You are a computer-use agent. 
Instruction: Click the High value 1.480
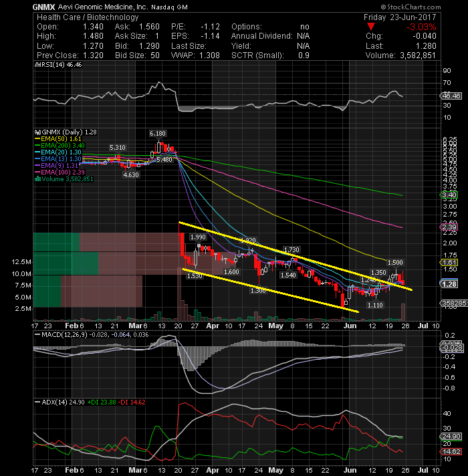(x=93, y=36)
